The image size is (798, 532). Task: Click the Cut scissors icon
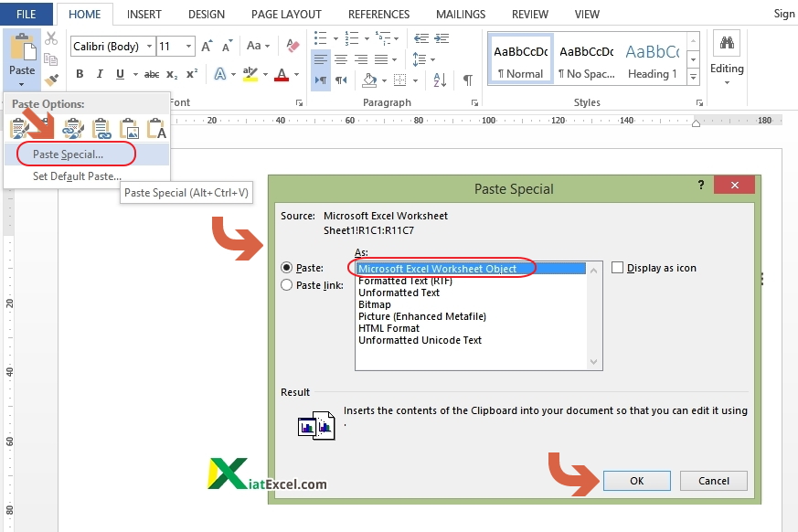coord(51,38)
